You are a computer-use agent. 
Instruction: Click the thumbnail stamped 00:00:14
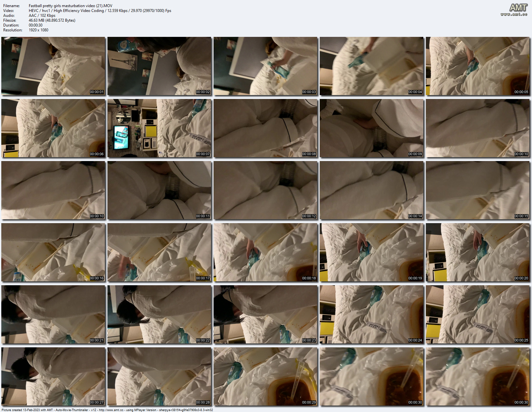[x=372, y=190]
